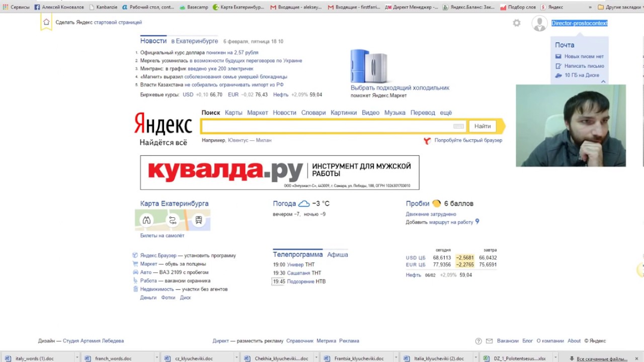Open downloaded file DZ_1_Polotentsesus xlsx
This screenshot has width=644, height=362.
518,358
